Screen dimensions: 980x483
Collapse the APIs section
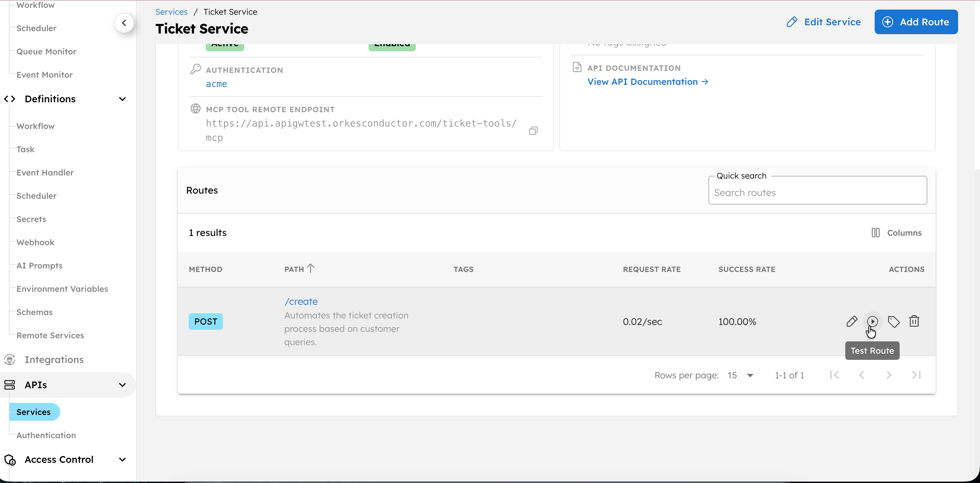(x=122, y=385)
